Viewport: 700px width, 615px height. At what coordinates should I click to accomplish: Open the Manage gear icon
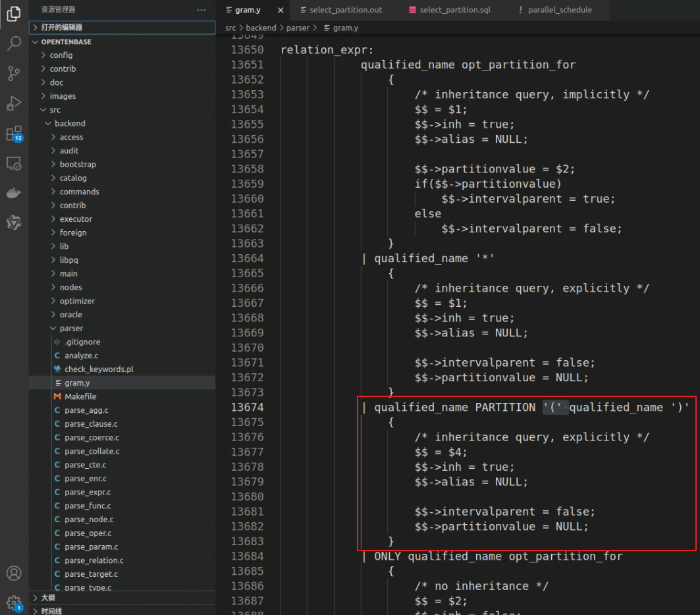click(x=14, y=603)
